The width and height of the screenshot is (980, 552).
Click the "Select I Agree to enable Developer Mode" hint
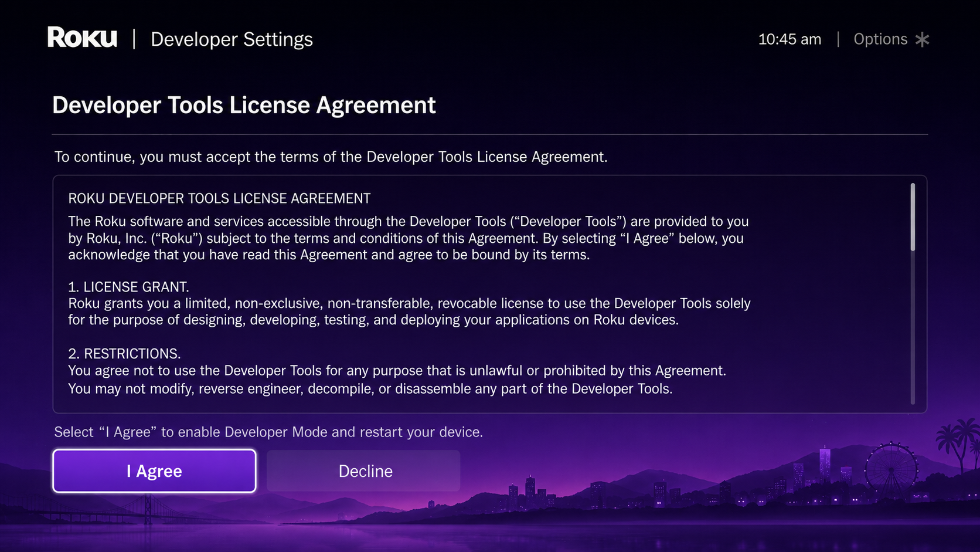tap(268, 432)
